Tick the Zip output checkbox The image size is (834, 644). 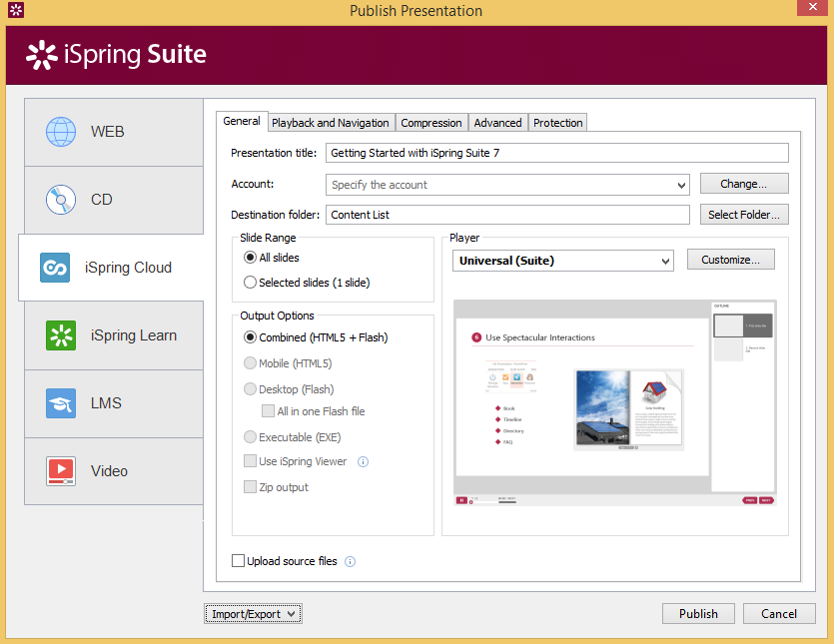250,486
